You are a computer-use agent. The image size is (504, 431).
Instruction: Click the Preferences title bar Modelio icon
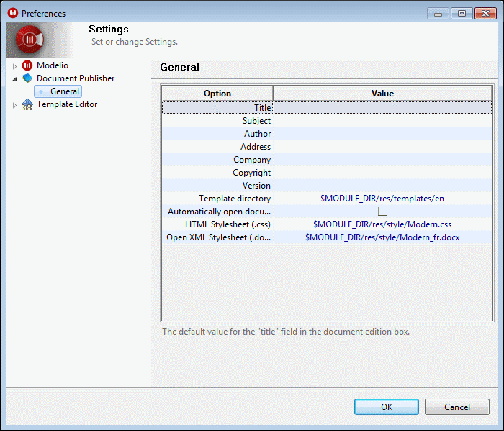point(13,13)
